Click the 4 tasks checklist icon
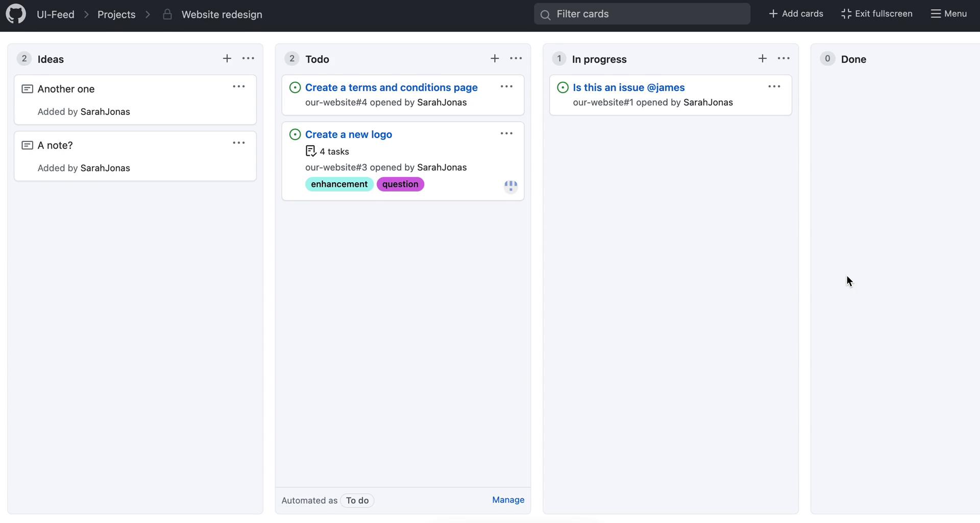Image resolution: width=980 pixels, height=523 pixels. 311,151
